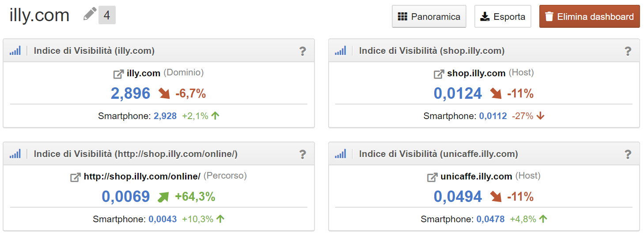Image resolution: width=644 pixels, height=239 pixels.
Task: Click question mark on shop.illy.com/online/ widget
Action: [303, 154]
